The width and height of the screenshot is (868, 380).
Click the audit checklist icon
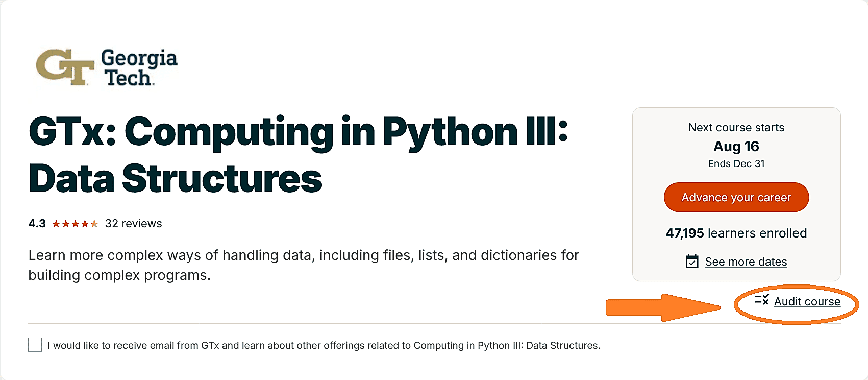[x=762, y=300]
